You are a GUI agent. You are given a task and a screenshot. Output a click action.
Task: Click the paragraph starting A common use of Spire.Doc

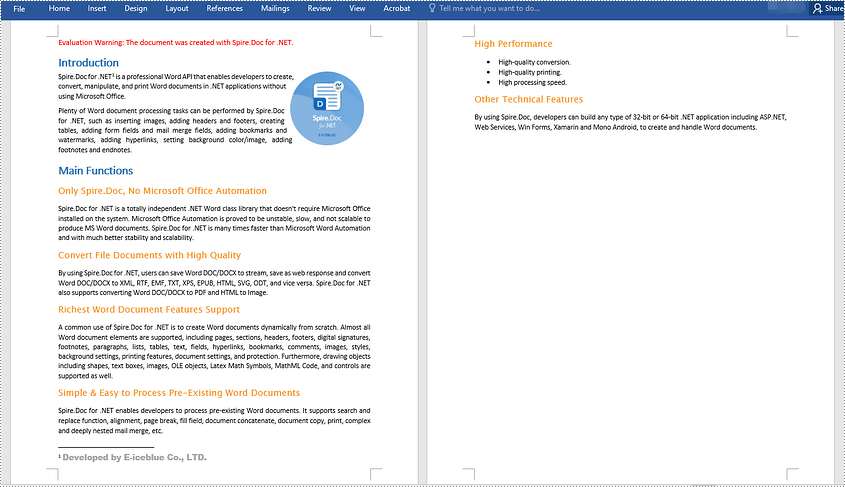click(x=214, y=352)
